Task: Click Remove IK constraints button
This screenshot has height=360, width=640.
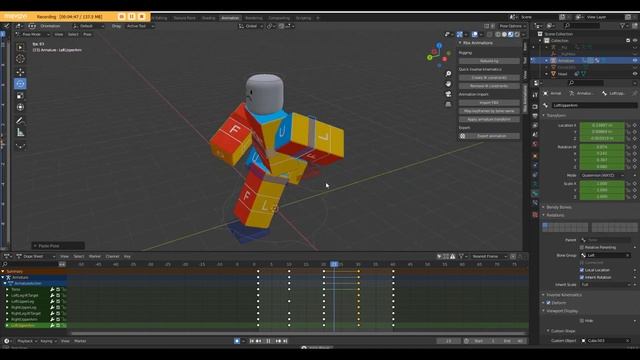Action: click(x=489, y=86)
